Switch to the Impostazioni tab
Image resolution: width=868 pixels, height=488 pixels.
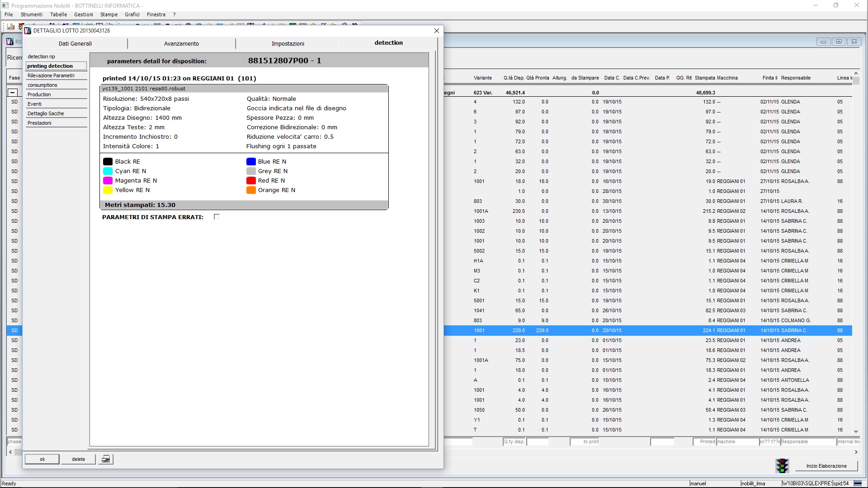(288, 44)
